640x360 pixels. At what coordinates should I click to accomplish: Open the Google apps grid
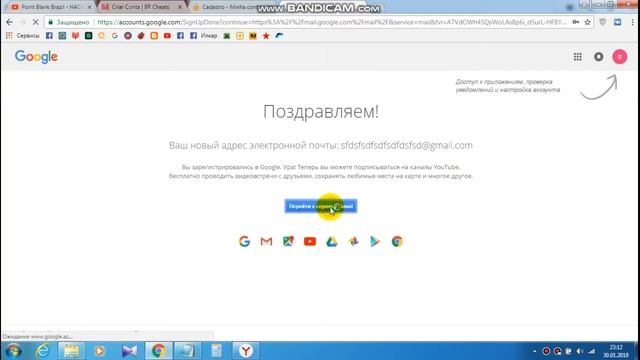(578, 57)
